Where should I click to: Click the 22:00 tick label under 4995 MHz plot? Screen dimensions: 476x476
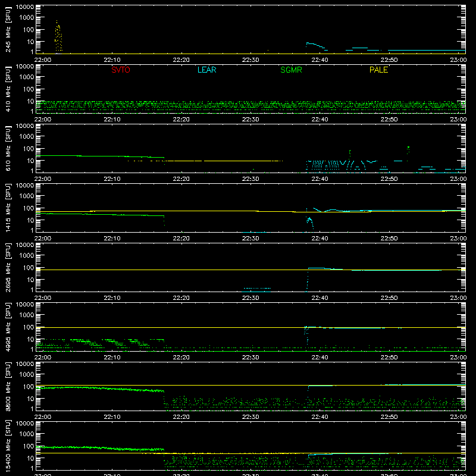(x=43, y=358)
